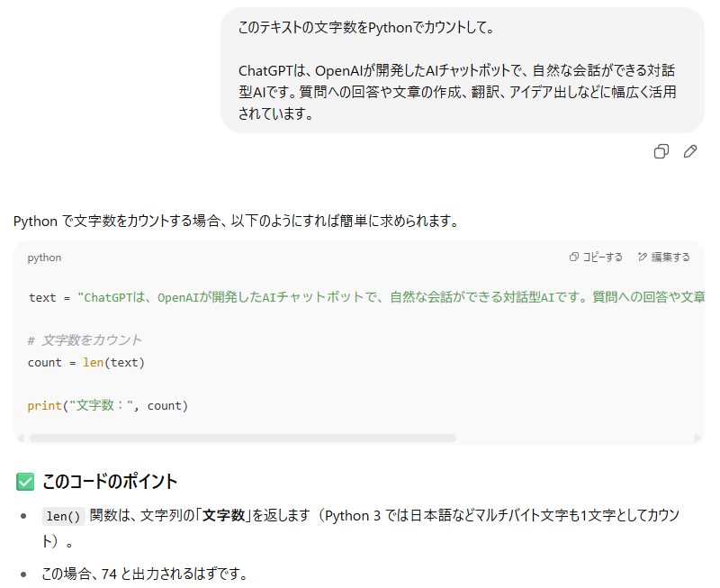Click the green checkmark emoji in the heading

25,482
